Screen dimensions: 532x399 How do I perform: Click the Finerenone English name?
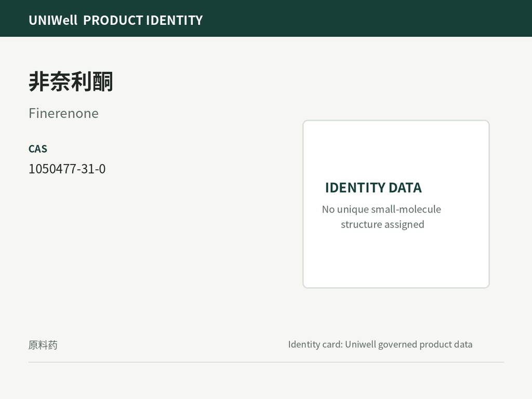point(63,113)
